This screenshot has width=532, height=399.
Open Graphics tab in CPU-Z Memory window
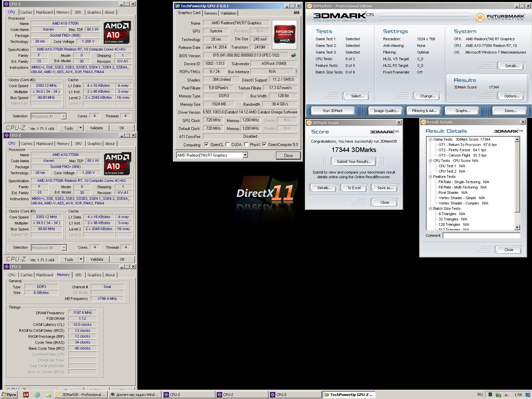(x=94, y=275)
